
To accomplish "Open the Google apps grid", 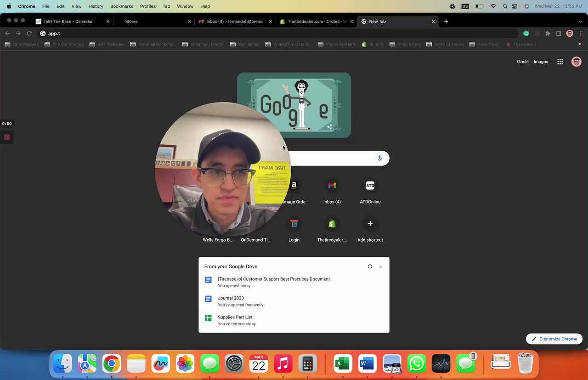I will [560, 62].
